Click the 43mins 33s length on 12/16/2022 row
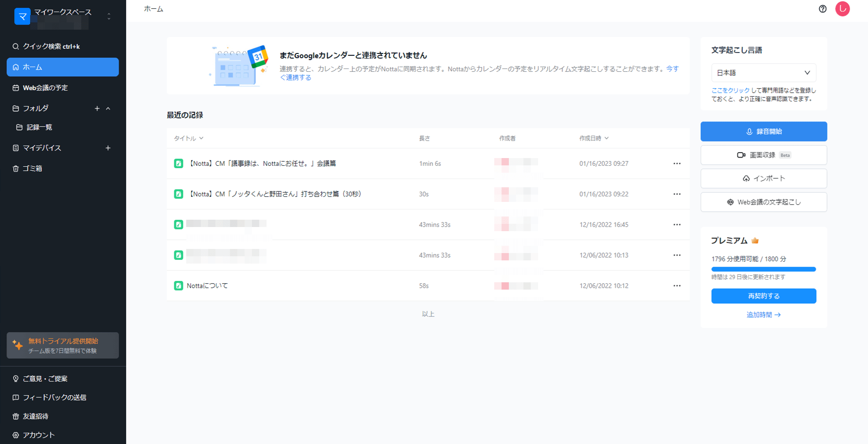868x444 pixels. click(434, 225)
